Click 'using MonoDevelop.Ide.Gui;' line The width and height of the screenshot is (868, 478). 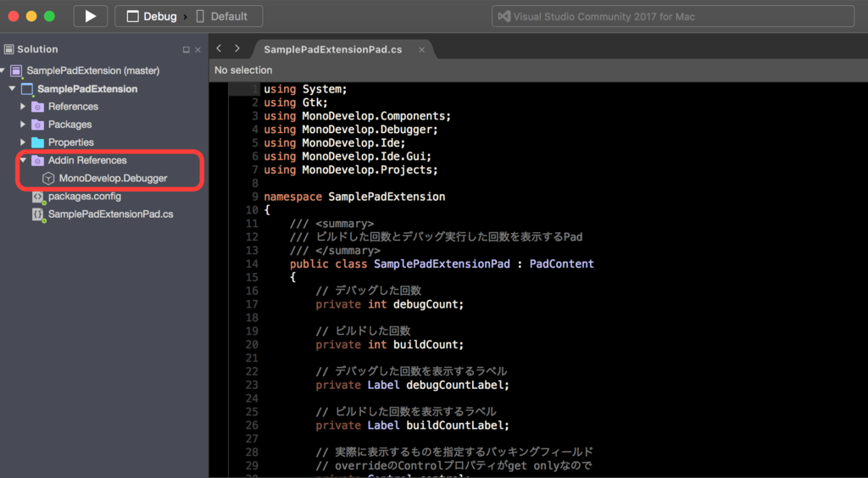click(348, 157)
